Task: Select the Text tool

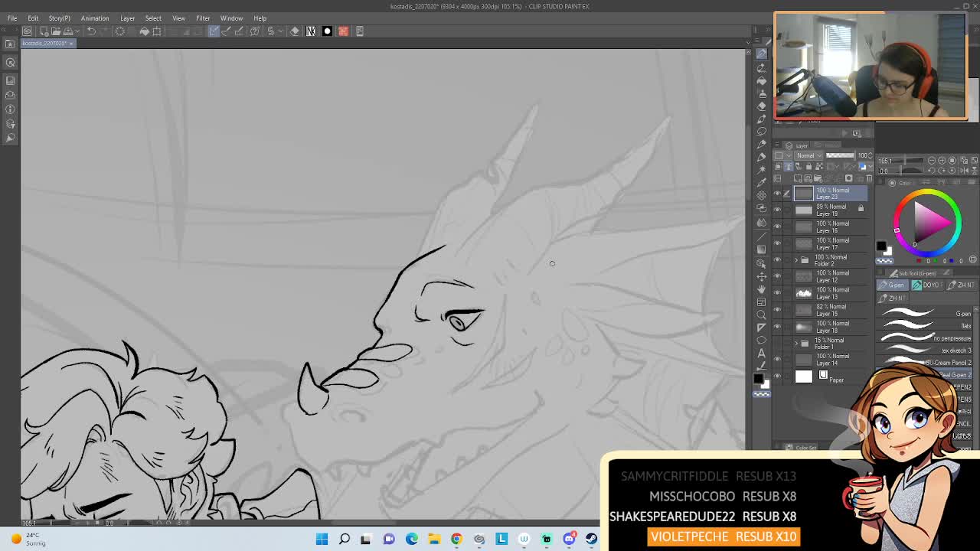Action: pos(761,354)
